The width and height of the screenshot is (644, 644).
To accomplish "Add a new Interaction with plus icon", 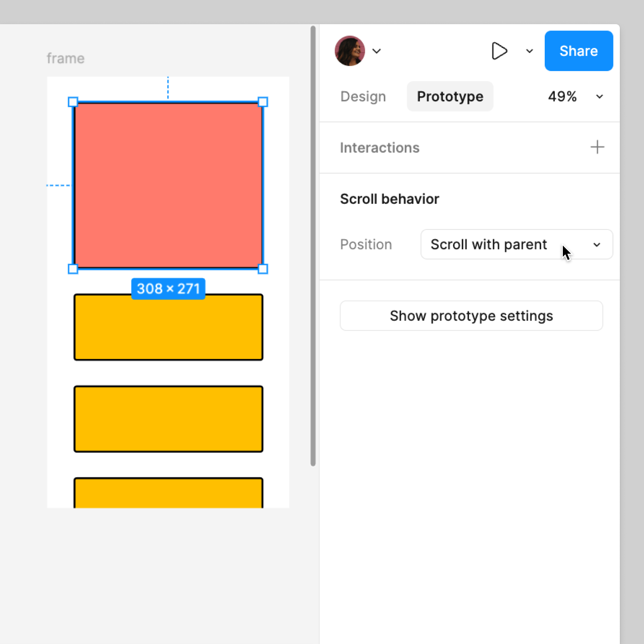I will click(x=597, y=147).
